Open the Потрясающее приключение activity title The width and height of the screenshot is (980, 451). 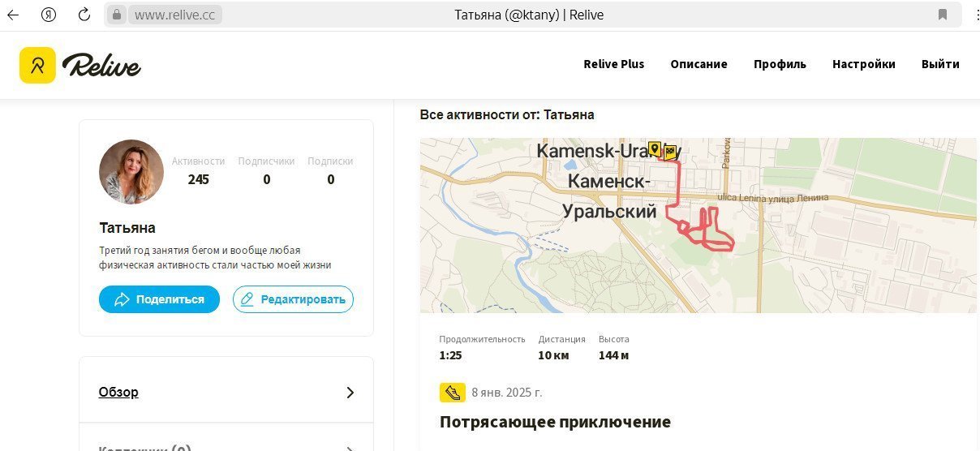pyautogui.click(x=555, y=422)
